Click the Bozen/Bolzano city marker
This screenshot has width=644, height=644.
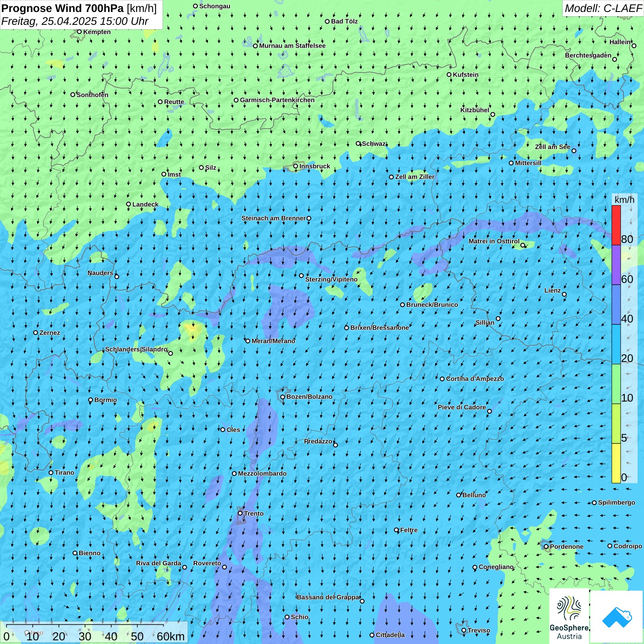click(x=282, y=397)
